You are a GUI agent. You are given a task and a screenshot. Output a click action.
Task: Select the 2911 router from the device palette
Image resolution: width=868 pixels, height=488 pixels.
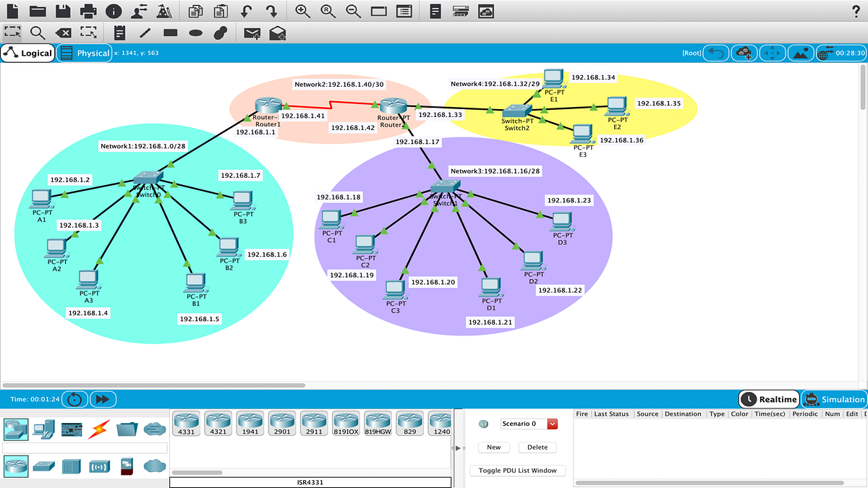point(314,424)
